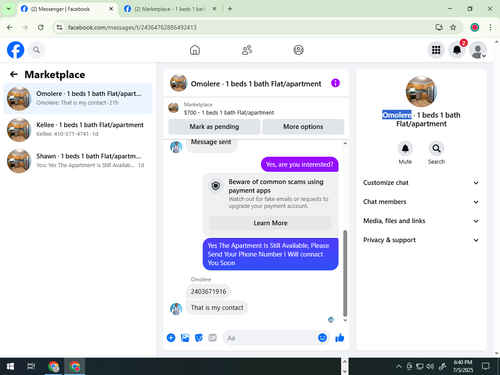Click the first Chrome taskbar icon
The image size is (500, 375).
pos(53,366)
